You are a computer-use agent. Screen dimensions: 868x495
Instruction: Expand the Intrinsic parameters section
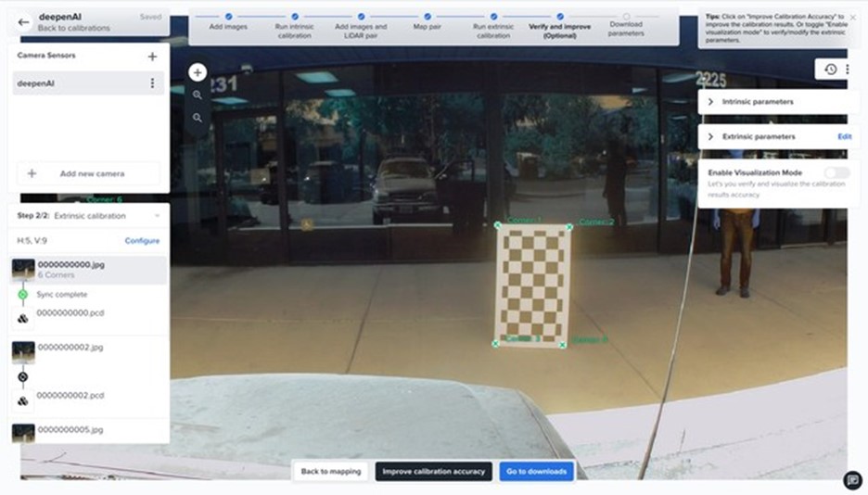click(x=710, y=101)
